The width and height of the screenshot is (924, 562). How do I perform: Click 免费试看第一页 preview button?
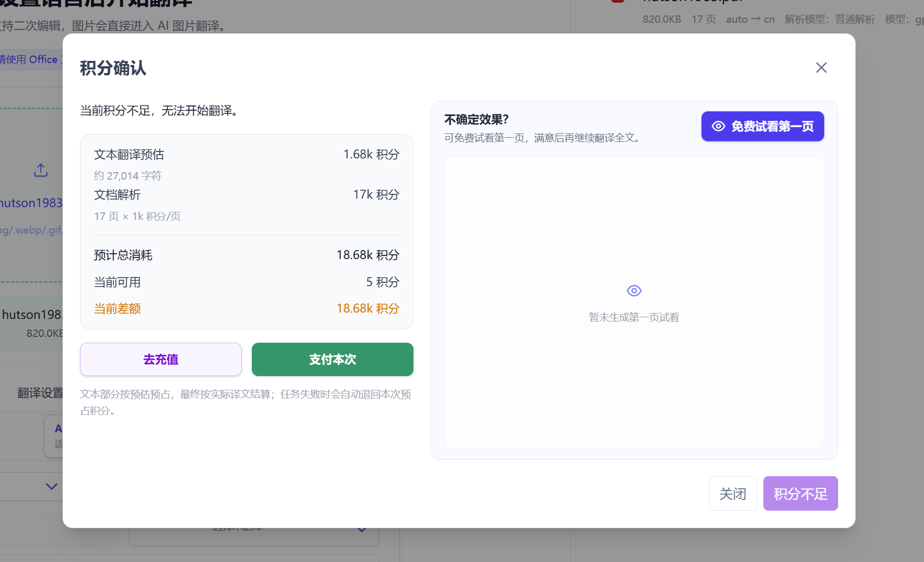point(762,126)
